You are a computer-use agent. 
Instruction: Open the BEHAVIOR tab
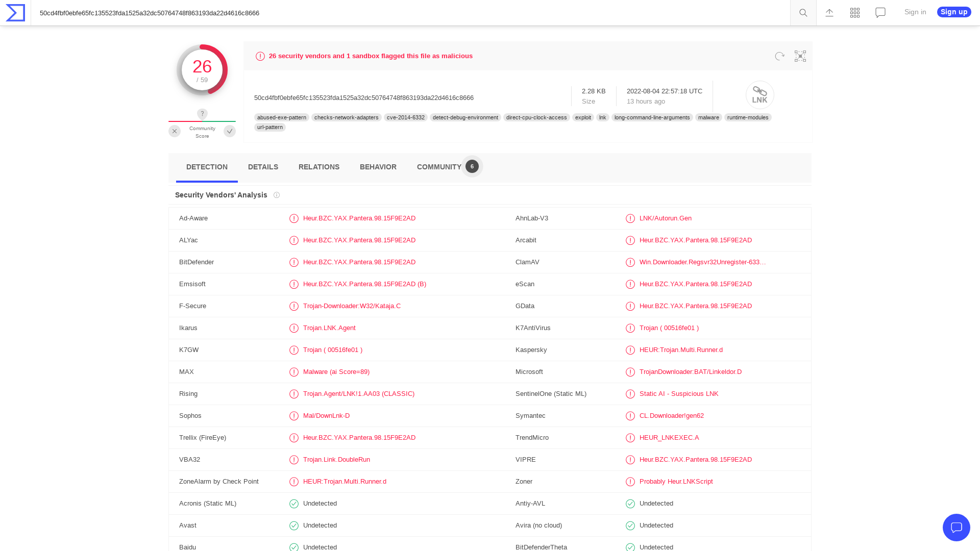tap(378, 167)
